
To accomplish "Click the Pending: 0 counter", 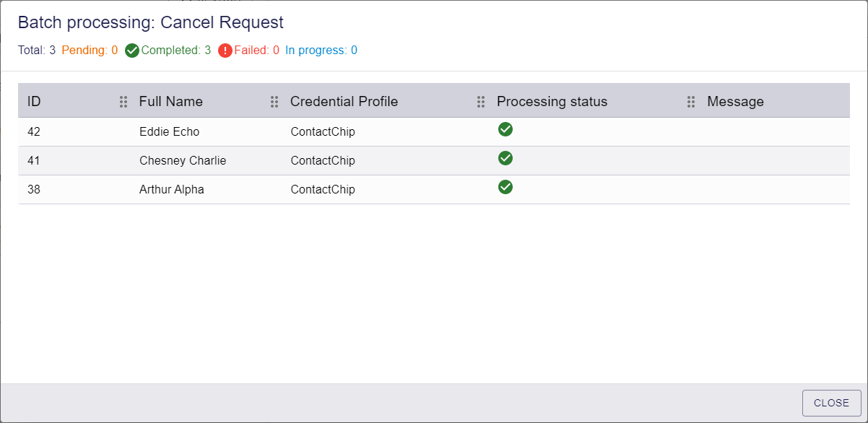I will (90, 51).
